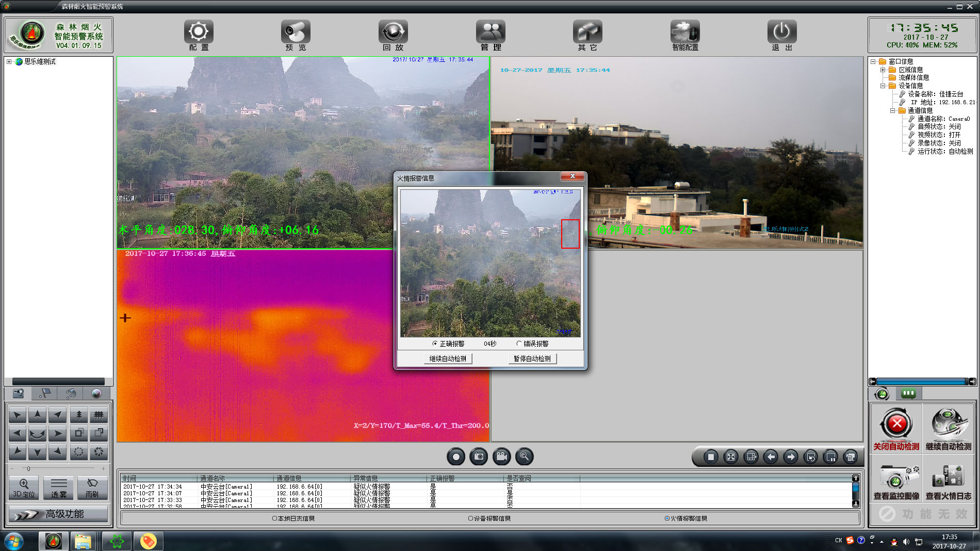Collapse the 通道信息 tree folder

892,110
